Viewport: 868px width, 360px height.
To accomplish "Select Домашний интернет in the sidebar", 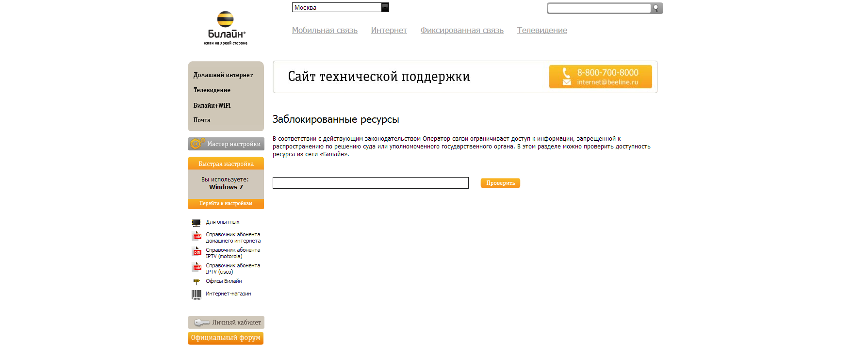I will pos(223,75).
